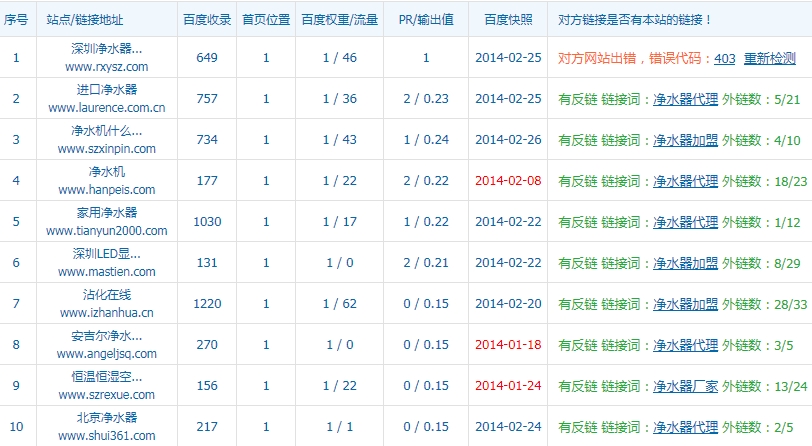Open 净水器代理 link in the shui361.com row
The height and width of the screenshot is (446, 812).
point(685,427)
